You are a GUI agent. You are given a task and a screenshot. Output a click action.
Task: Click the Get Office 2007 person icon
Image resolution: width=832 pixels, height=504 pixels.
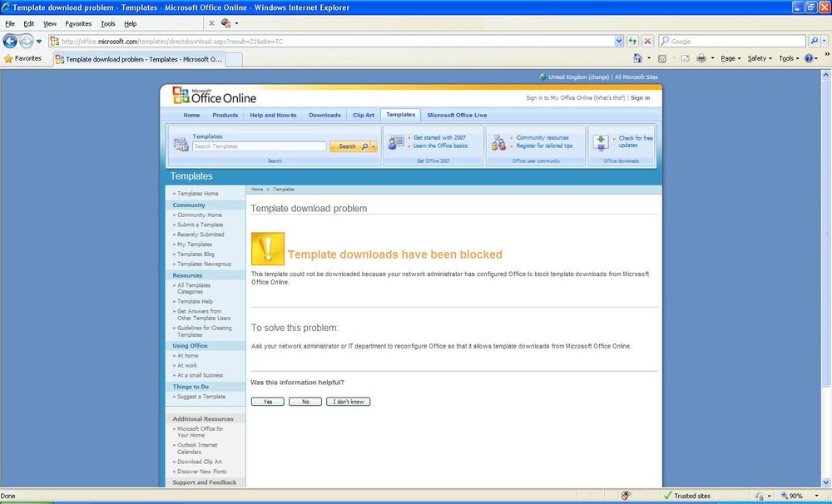tap(396, 142)
